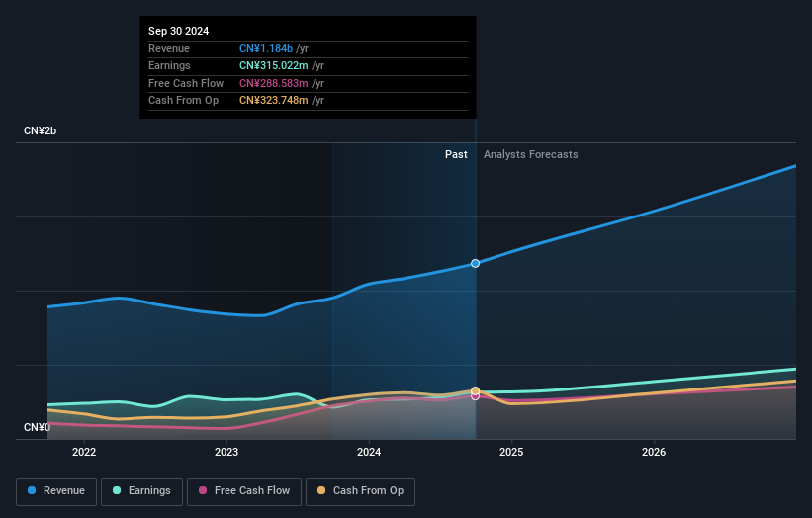Click the pink Free Cash Flow data marker
812x518 pixels.
pyautogui.click(x=476, y=396)
